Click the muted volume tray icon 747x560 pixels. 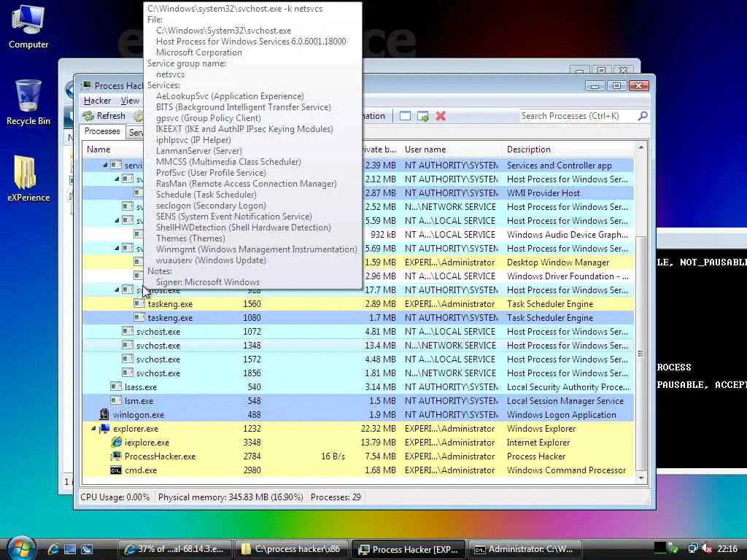(707, 548)
